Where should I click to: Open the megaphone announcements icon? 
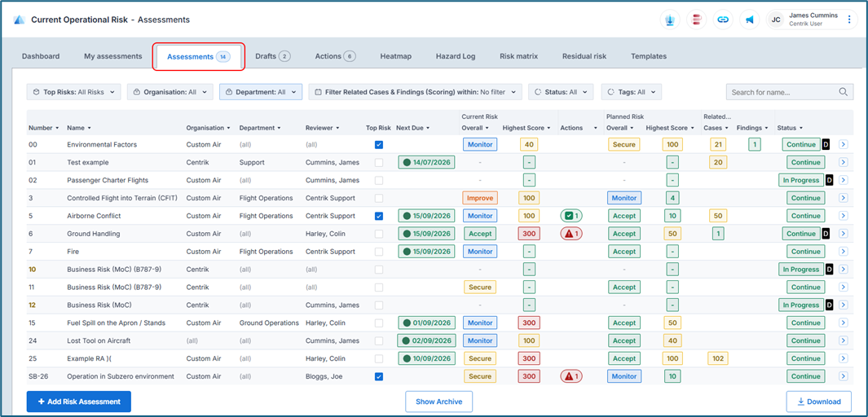(x=750, y=20)
